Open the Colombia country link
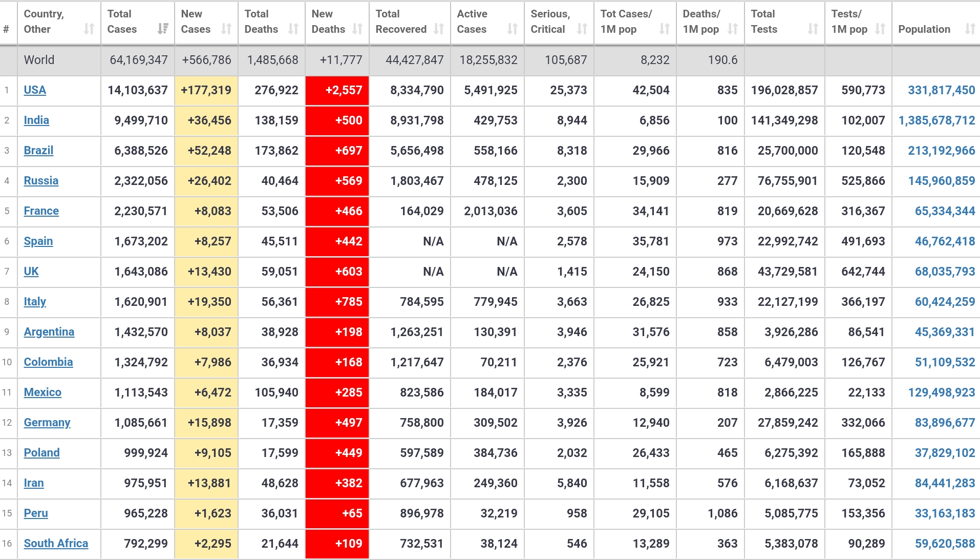Viewport: 980px width, 560px height. coord(48,362)
